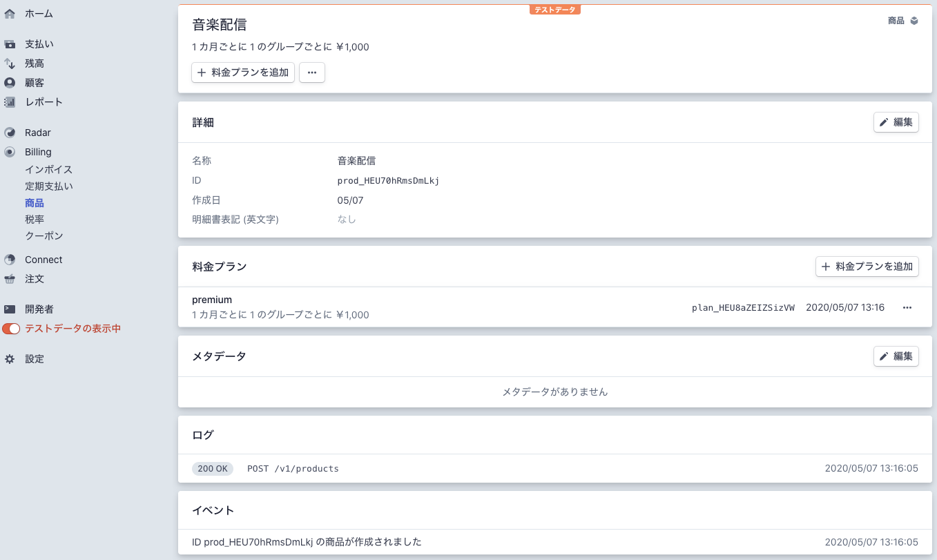Open ホーム in the sidebar
The height and width of the screenshot is (560, 937).
coord(39,14)
